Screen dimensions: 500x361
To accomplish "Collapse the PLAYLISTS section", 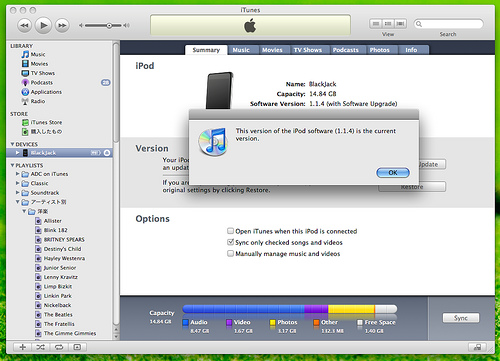I will [x=12, y=165].
